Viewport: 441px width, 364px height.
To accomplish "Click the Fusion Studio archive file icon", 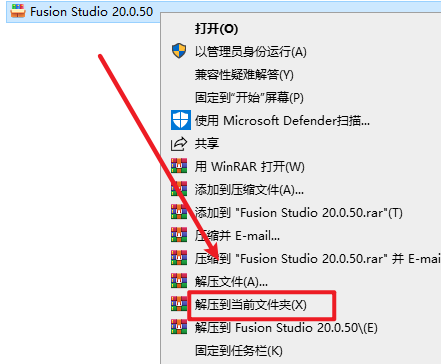I will coord(18,11).
